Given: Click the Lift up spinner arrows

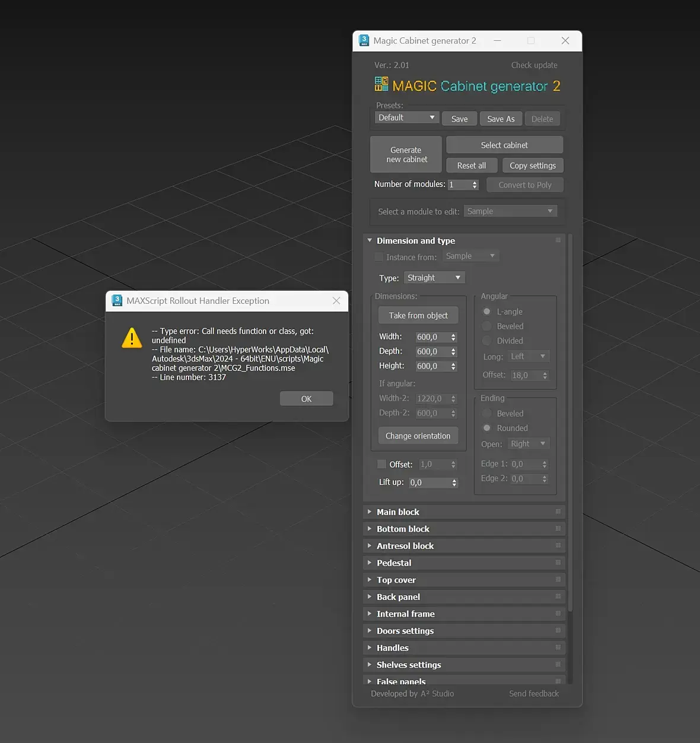Looking at the screenshot, I should [454, 482].
